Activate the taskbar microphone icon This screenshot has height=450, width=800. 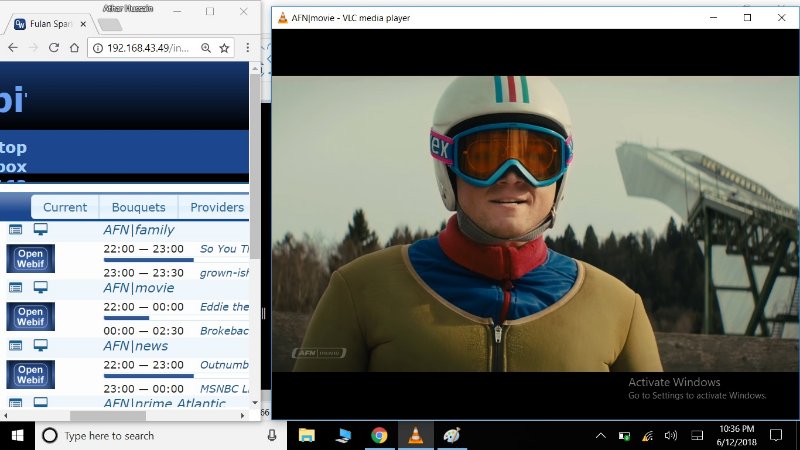tap(272, 435)
